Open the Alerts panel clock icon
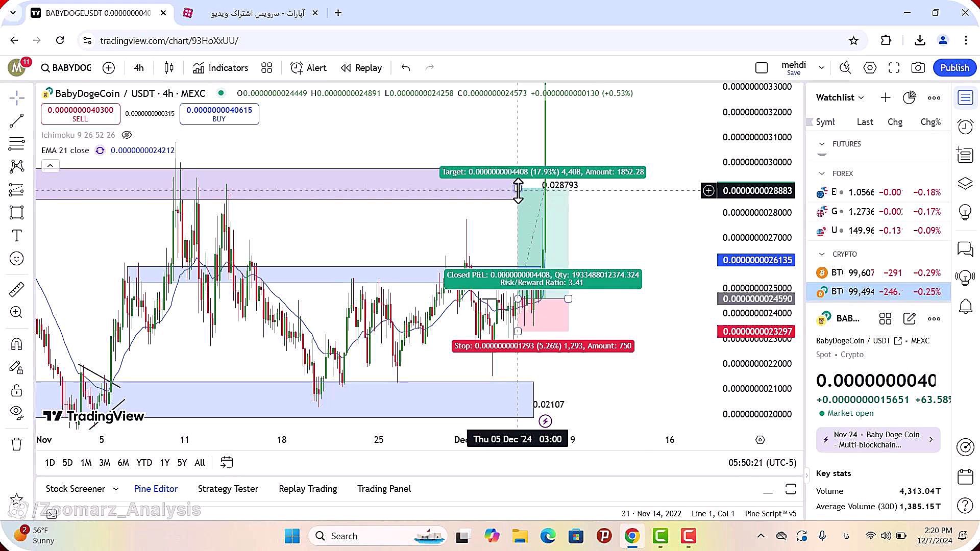 click(965, 127)
